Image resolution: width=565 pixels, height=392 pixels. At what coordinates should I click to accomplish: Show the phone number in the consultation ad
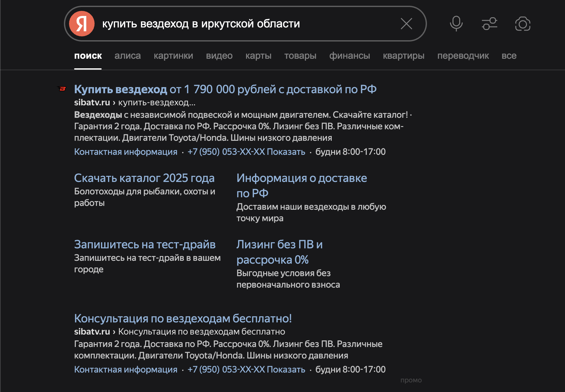tap(246, 369)
